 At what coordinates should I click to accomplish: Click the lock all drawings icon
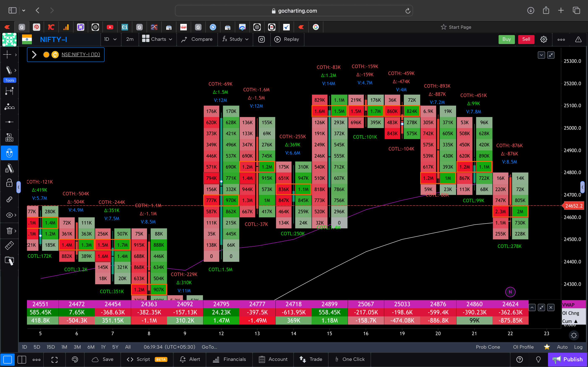9,183
